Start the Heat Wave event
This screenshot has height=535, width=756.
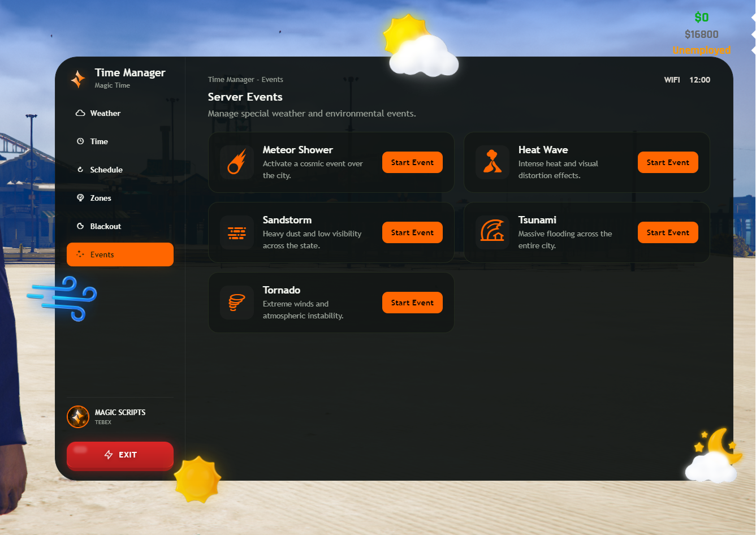tap(668, 162)
